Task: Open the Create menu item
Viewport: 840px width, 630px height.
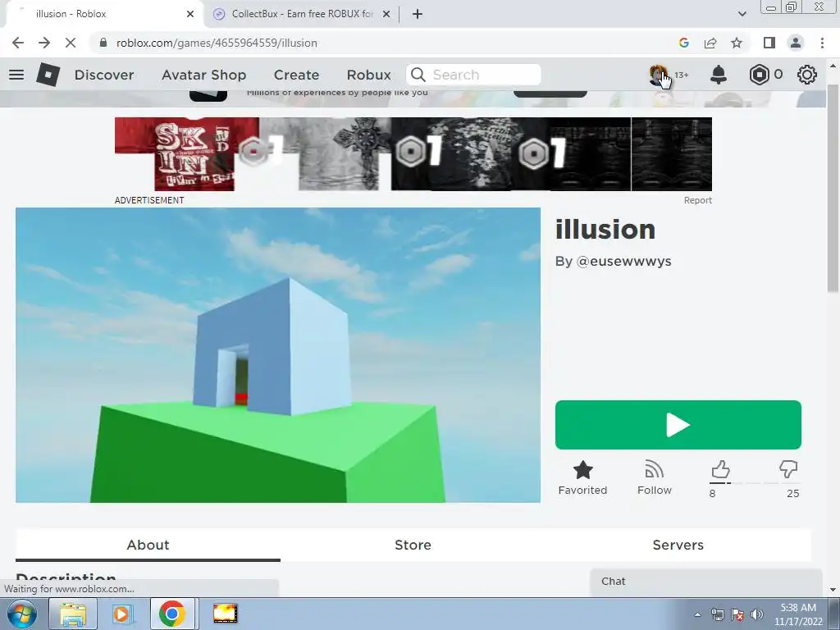Action: coord(296,75)
